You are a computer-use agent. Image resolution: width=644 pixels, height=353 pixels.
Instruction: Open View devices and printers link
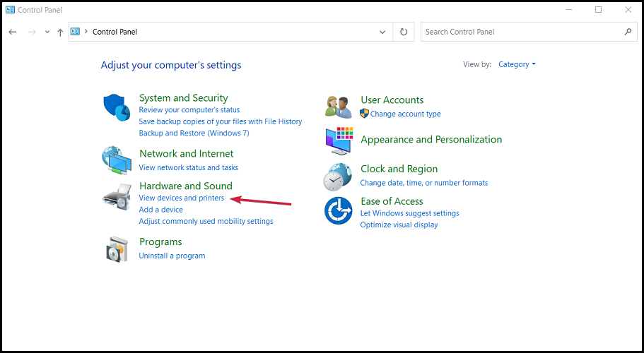click(182, 198)
